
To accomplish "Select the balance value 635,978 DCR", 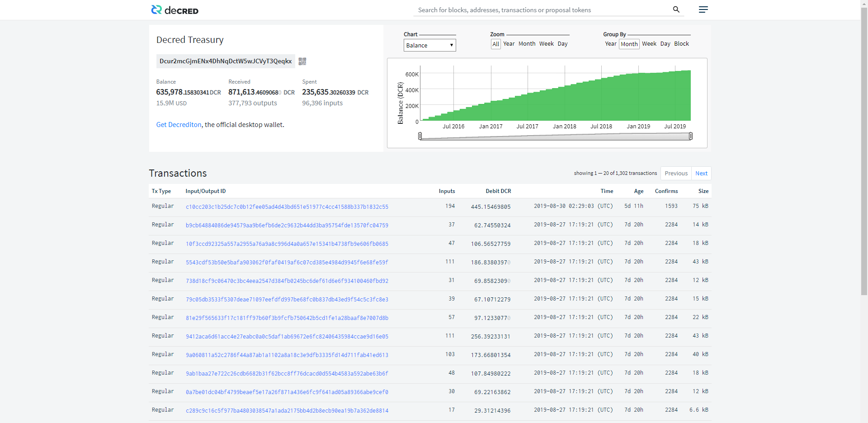I will [189, 92].
